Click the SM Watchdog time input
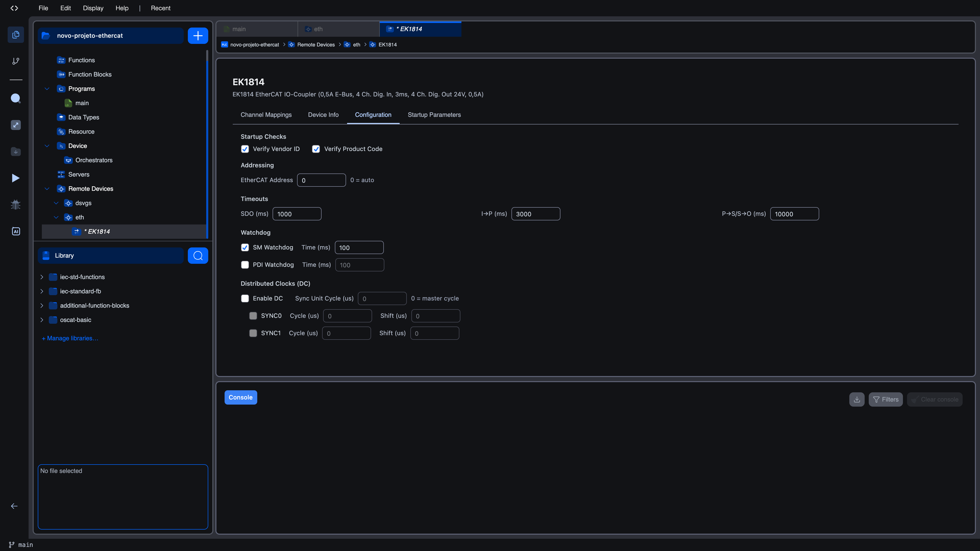 tap(359, 247)
